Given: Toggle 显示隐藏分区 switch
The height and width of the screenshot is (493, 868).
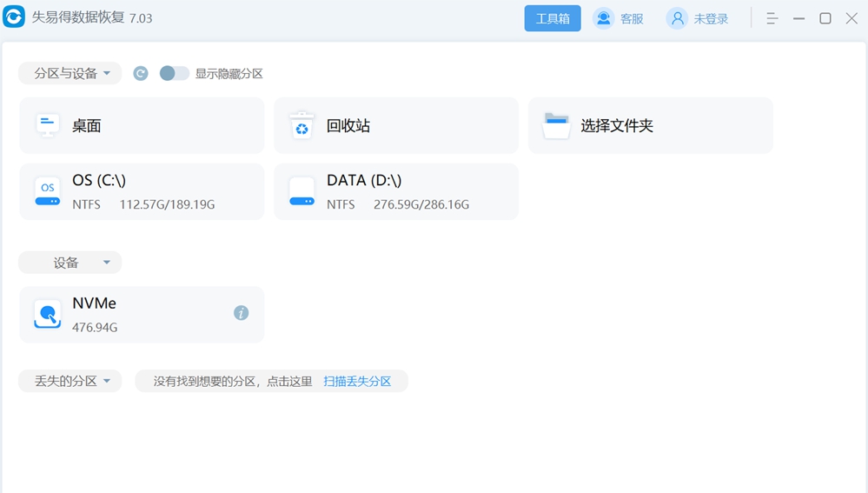Looking at the screenshot, I should click(x=175, y=73).
